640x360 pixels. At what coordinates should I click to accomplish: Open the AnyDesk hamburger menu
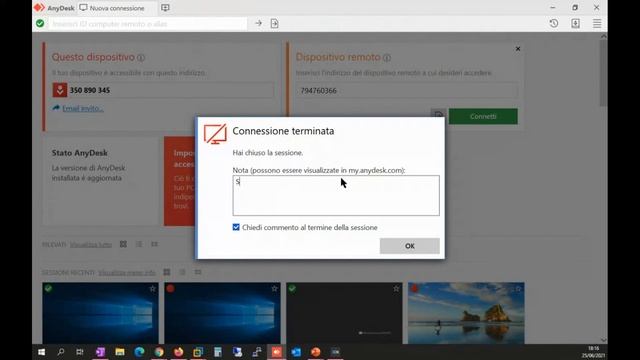597,23
